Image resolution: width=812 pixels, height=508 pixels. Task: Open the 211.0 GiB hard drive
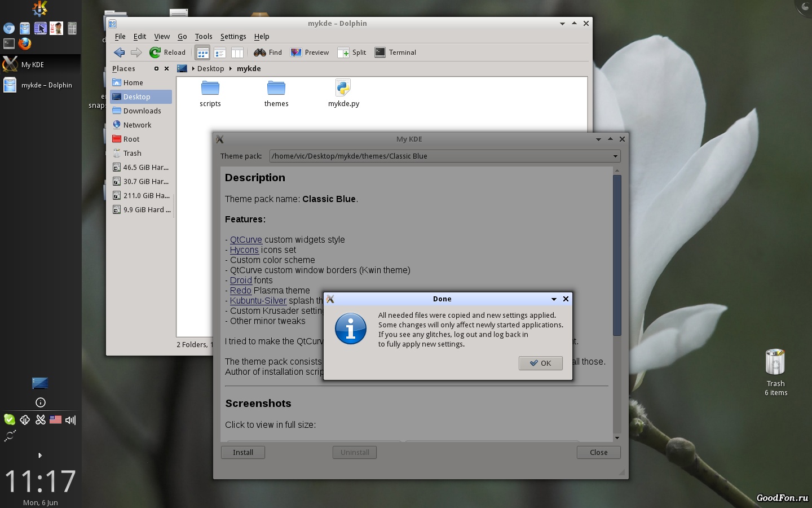coord(141,195)
